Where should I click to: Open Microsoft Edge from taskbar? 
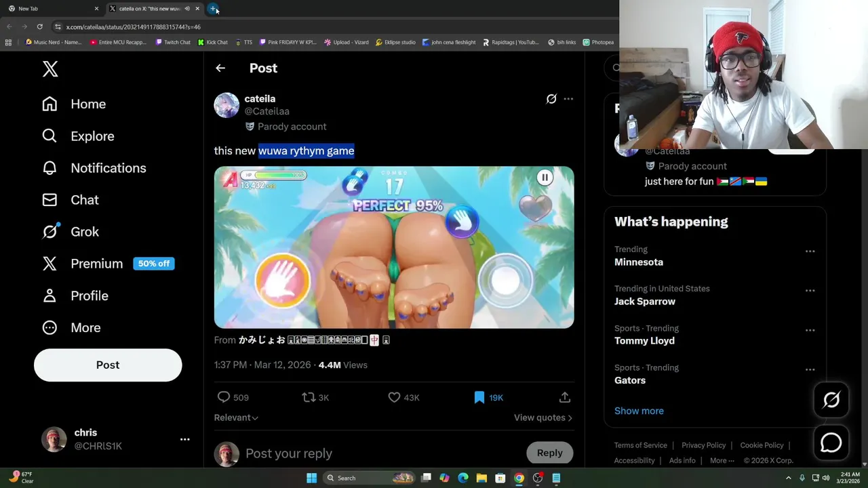463,478
